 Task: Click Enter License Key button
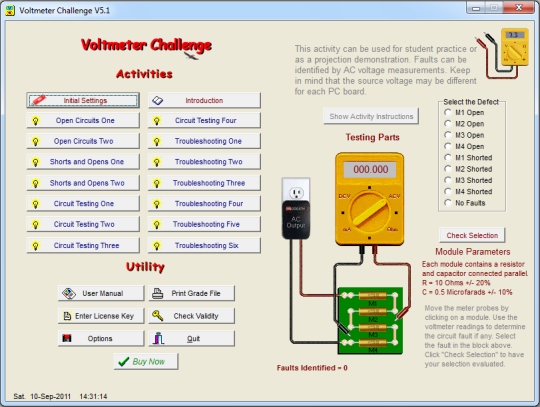pyautogui.click(x=101, y=316)
